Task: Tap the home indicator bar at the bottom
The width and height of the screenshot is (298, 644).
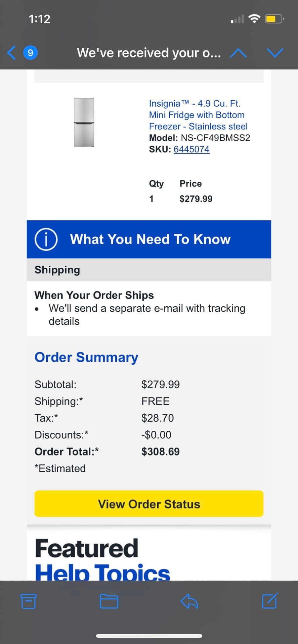Action: (149, 636)
